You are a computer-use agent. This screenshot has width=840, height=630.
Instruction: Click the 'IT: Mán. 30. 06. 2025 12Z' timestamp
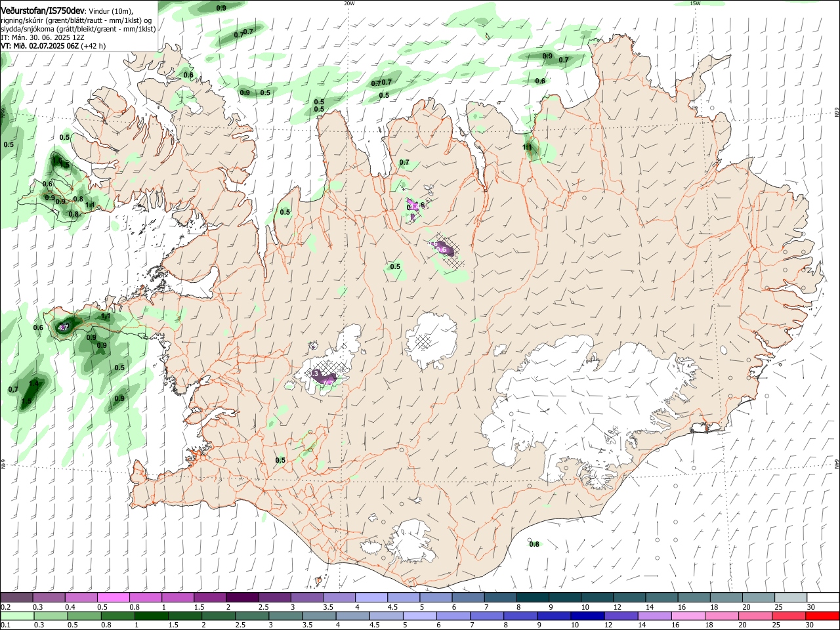tap(43, 37)
